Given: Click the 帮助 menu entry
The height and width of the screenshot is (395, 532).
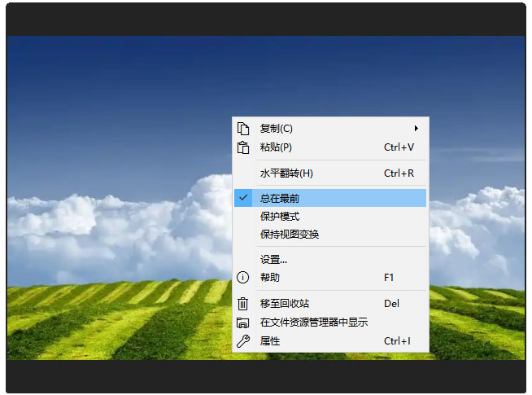Looking at the screenshot, I should coord(330,278).
